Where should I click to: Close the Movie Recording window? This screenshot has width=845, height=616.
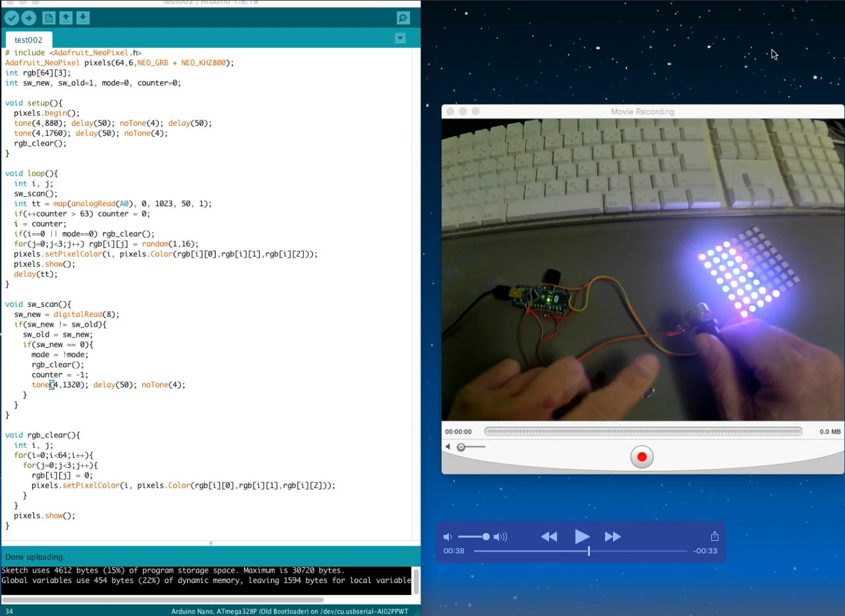tap(450, 111)
